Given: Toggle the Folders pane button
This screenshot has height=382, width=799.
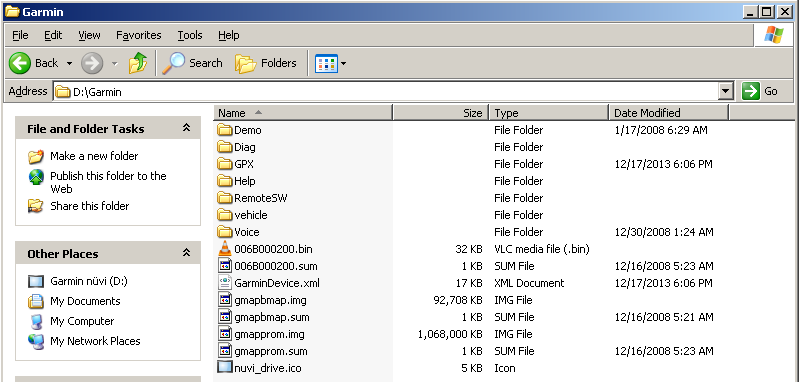Looking at the screenshot, I should (265, 63).
